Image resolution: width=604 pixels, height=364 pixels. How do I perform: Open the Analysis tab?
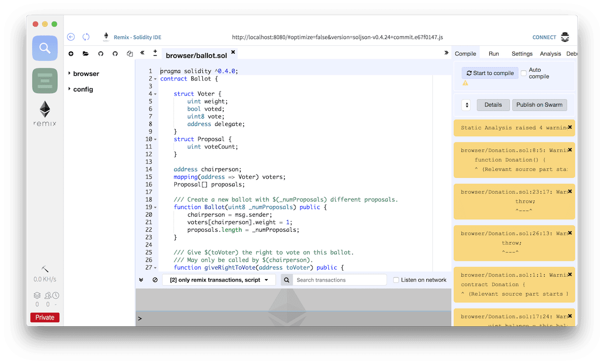pos(550,53)
